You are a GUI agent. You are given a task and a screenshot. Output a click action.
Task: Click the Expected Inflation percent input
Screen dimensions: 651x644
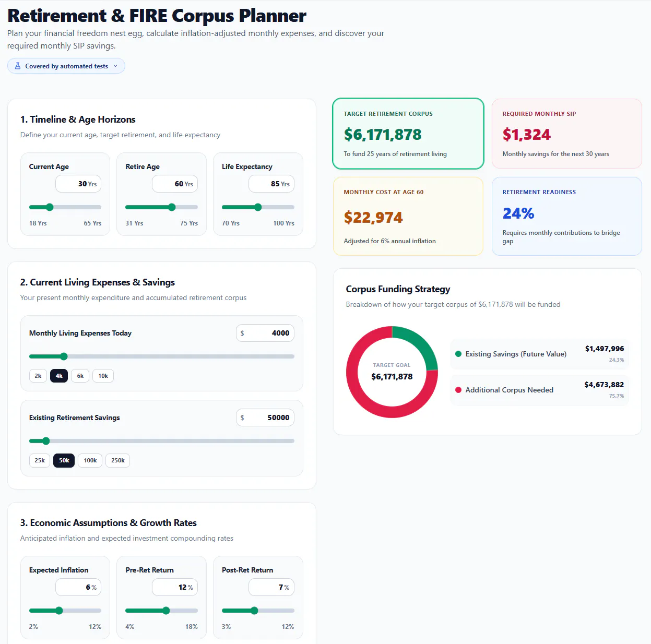click(78, 587)
